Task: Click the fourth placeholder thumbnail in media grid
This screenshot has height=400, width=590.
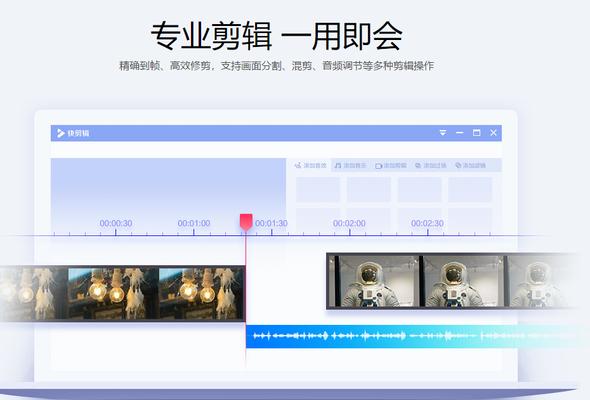Action: (470, 189)
